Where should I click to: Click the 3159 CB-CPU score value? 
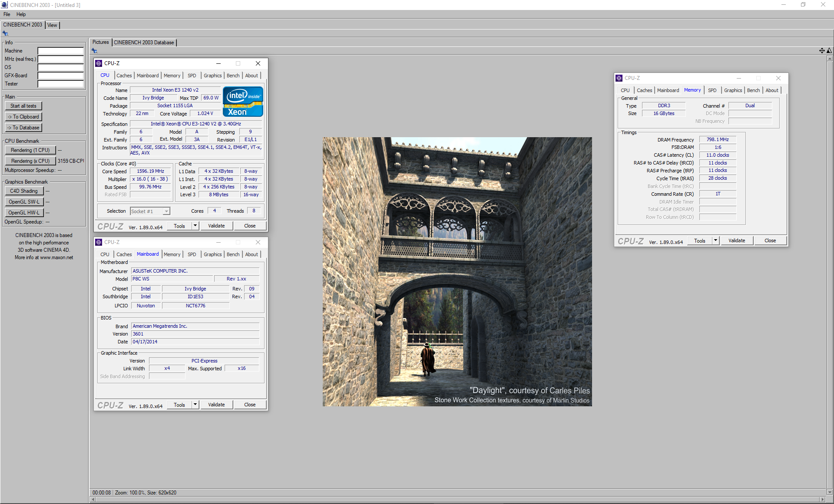pos(71,161)
